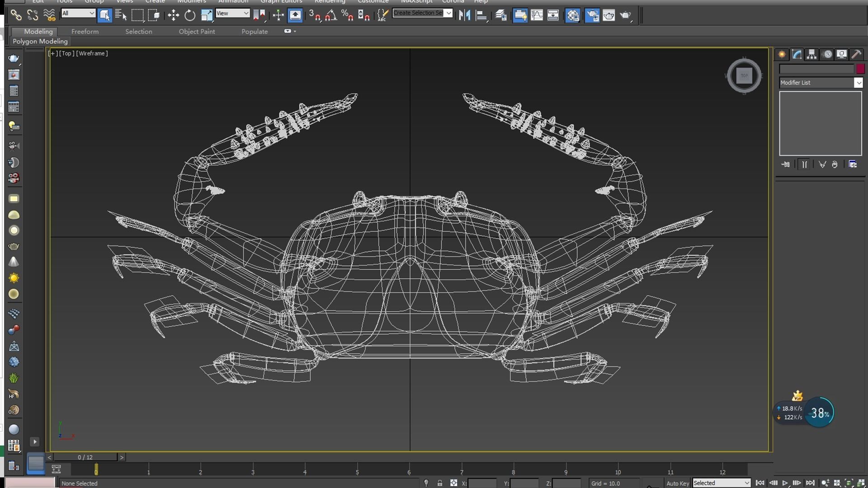Expand the Polygon Modeling panel
868x488 pixels.
pos(40,41)
